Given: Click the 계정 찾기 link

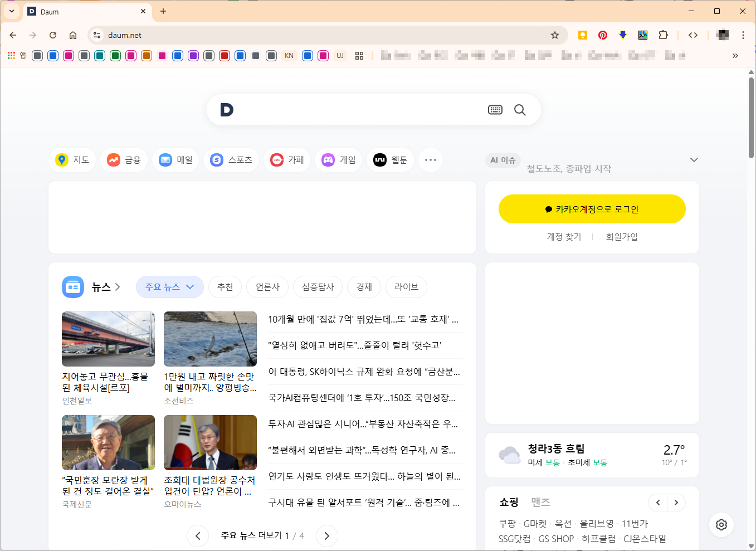Looking at the screenshot, I should coord(564,237).
